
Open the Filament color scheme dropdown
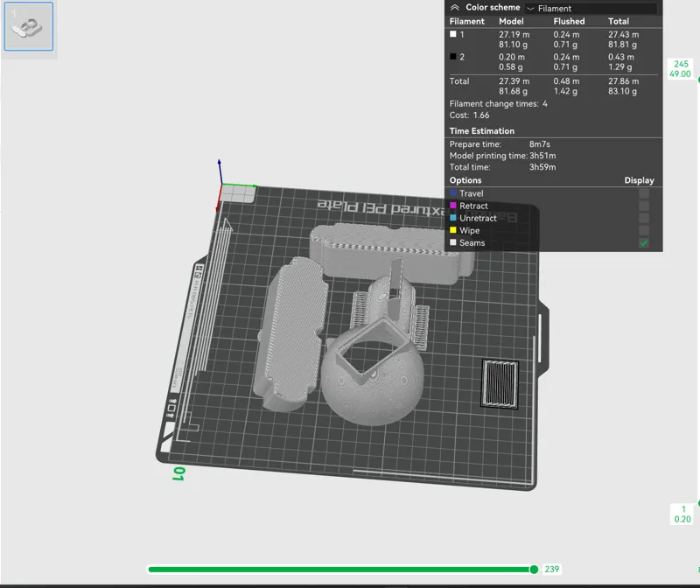coord(591,8)
